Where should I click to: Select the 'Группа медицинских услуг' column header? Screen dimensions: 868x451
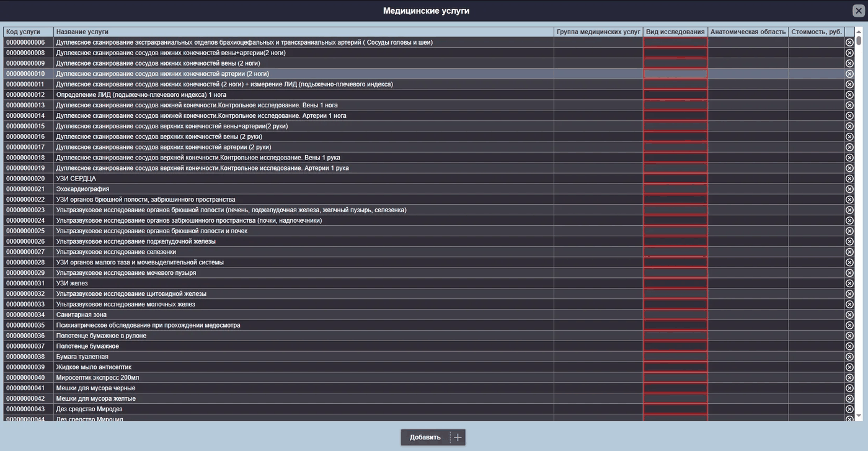pyautogui.click(x=598, y=32)
